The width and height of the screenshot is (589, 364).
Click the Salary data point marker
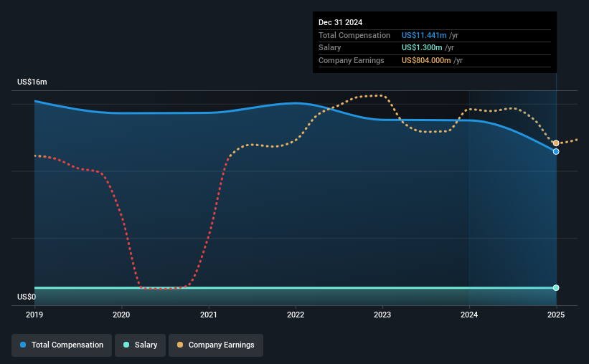click(x=556, y=288)
